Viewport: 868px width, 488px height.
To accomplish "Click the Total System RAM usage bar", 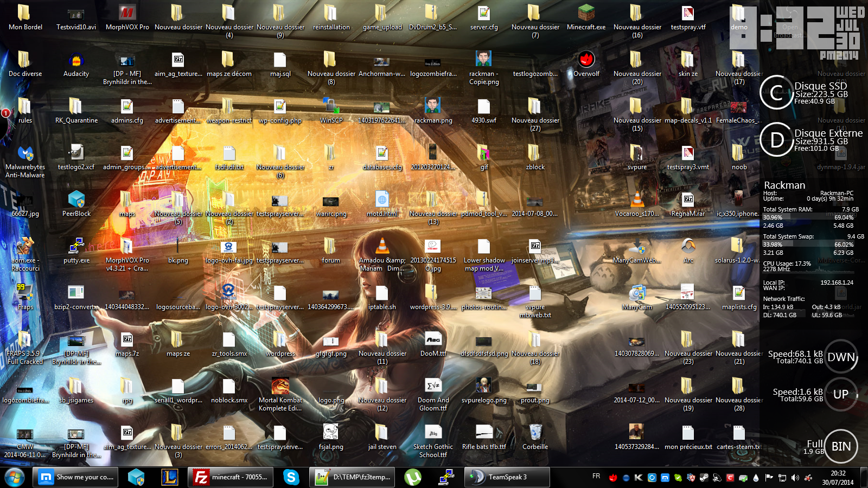I will tap(809, 217).
